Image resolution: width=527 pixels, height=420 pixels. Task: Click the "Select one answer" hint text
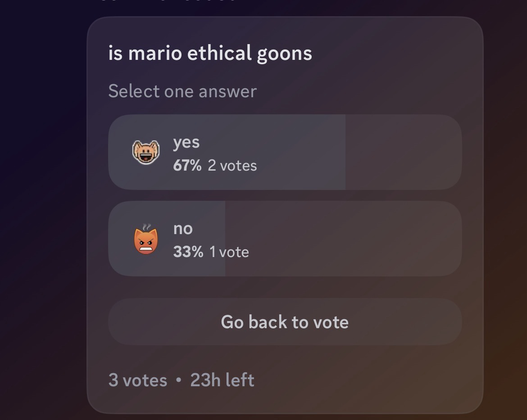[x=182, y=91]
